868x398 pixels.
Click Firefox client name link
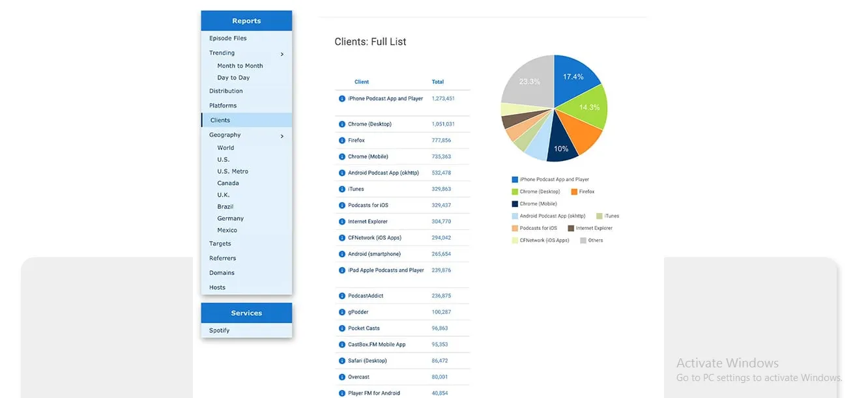(x=356, y=141)
